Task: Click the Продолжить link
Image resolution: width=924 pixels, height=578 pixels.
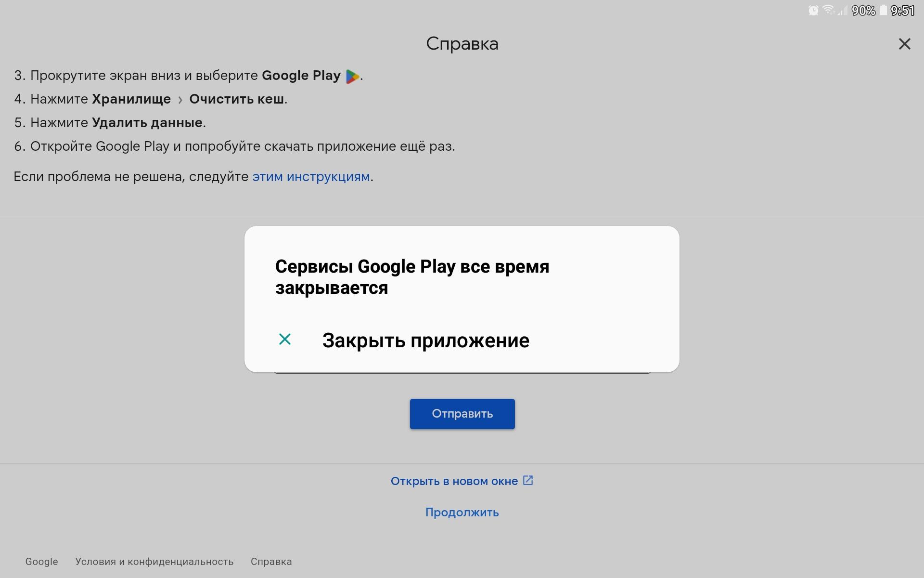Action: (x=462, y=512)
